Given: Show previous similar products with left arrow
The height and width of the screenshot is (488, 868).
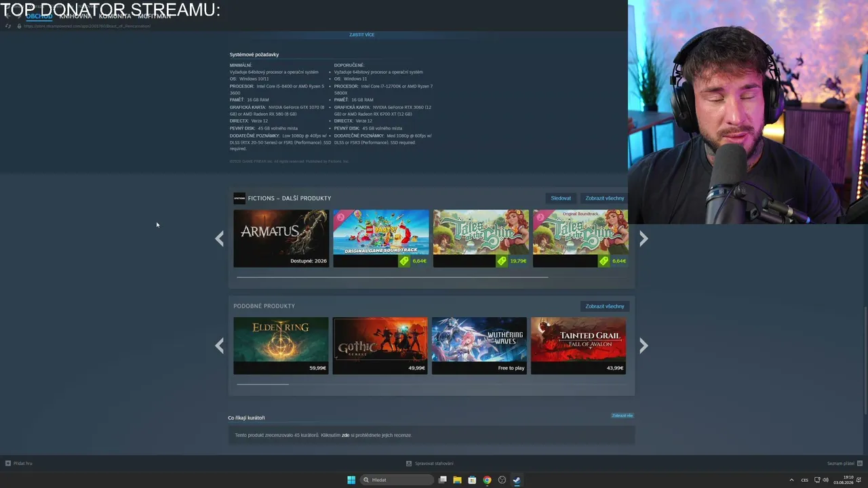Looking at the screenshot, I should (x=219, y=346).
